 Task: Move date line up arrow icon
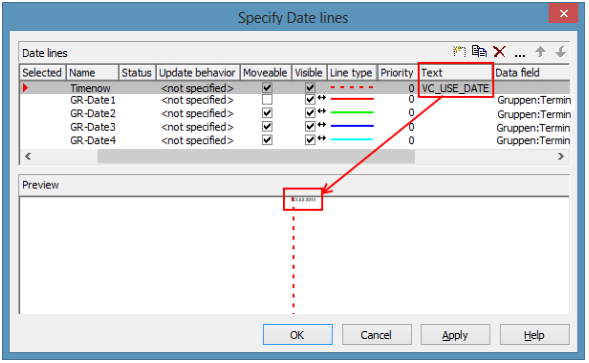(541, 51)
